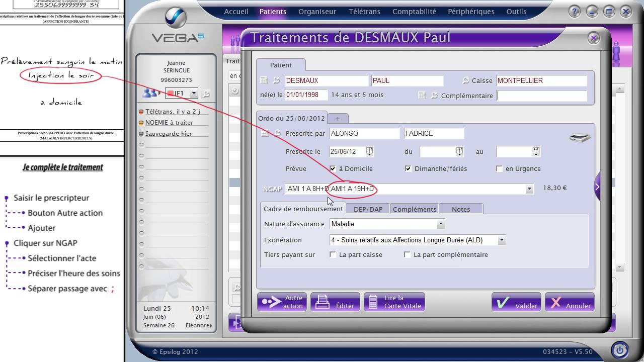Open the IF1 selector dropdown in the sidebar
Viewport: 644px width, 362px height.
193,94
